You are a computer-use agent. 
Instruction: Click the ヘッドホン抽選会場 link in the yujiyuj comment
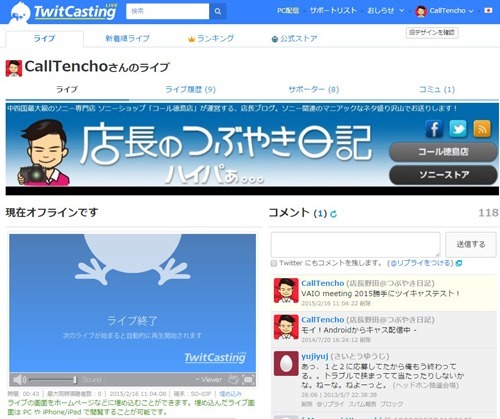[x=426, y=385]
